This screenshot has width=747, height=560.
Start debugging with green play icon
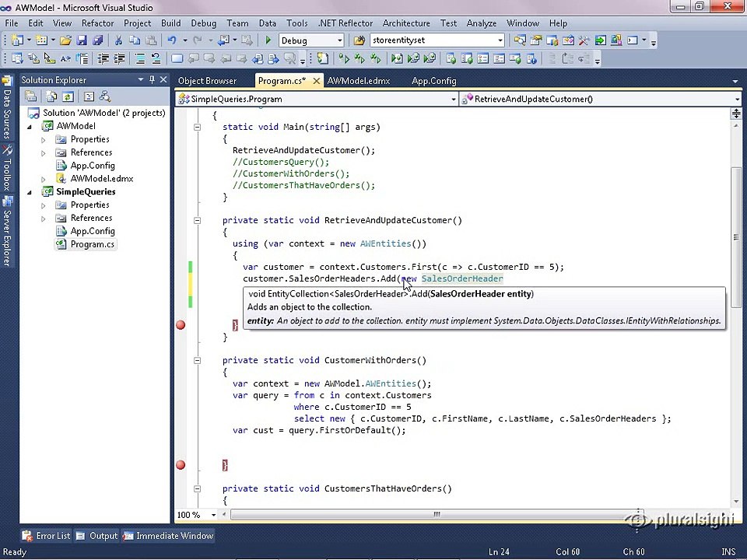pos(268,40)
